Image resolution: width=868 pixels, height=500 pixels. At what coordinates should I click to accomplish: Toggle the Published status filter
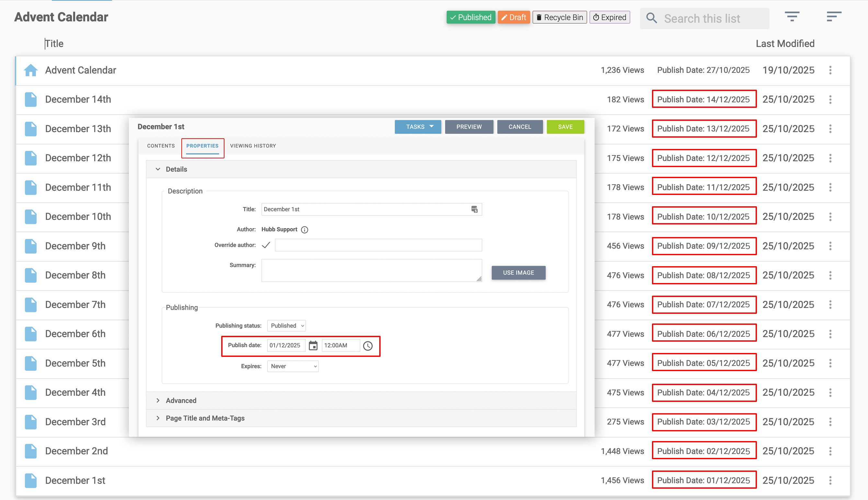[x=470, y=17]
